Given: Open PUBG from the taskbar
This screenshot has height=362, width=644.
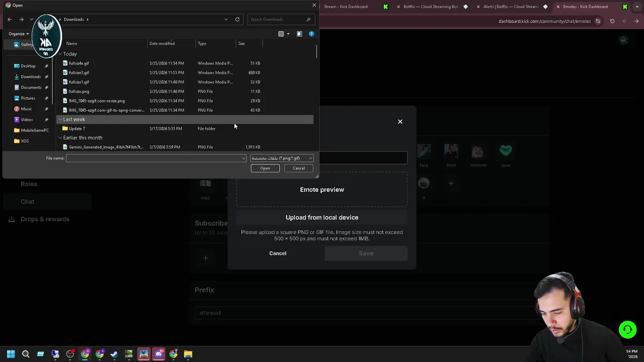Looking at the screenshot, I should point(144,354).
